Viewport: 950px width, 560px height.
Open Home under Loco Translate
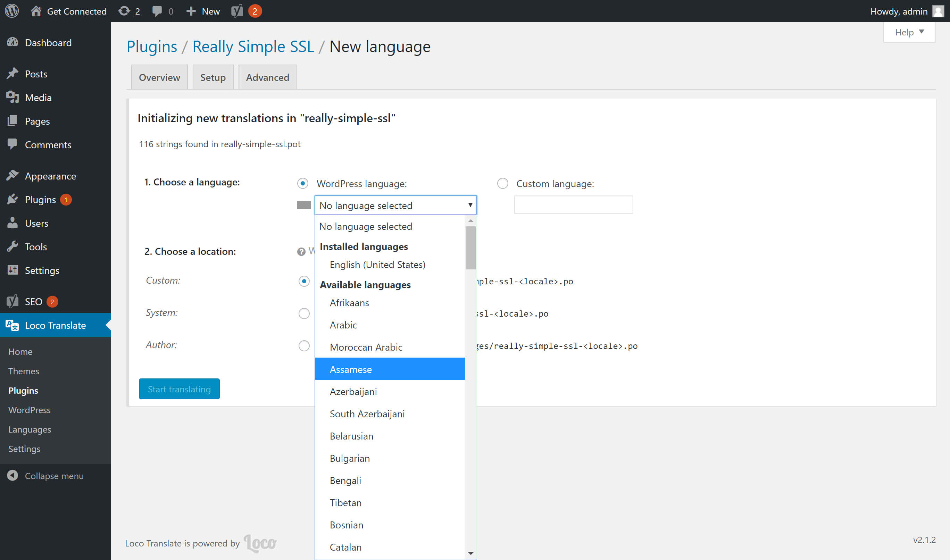[20, 351]
